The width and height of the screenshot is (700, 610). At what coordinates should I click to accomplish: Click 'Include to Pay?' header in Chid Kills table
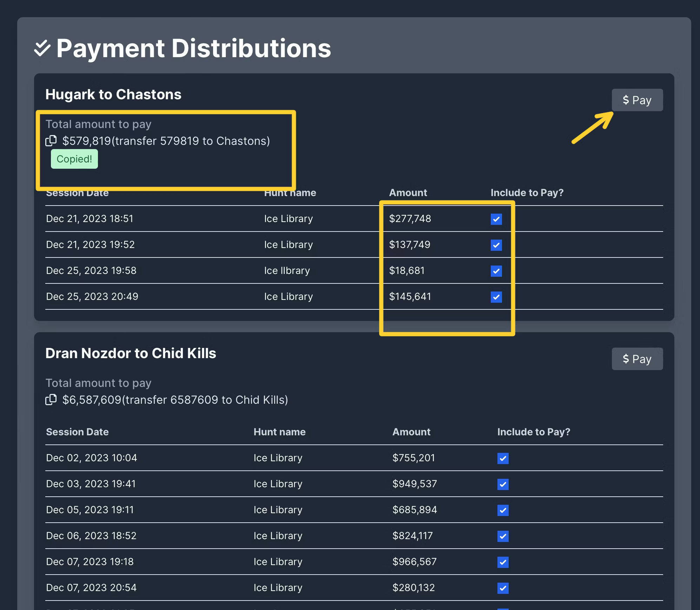click(534, 432)
